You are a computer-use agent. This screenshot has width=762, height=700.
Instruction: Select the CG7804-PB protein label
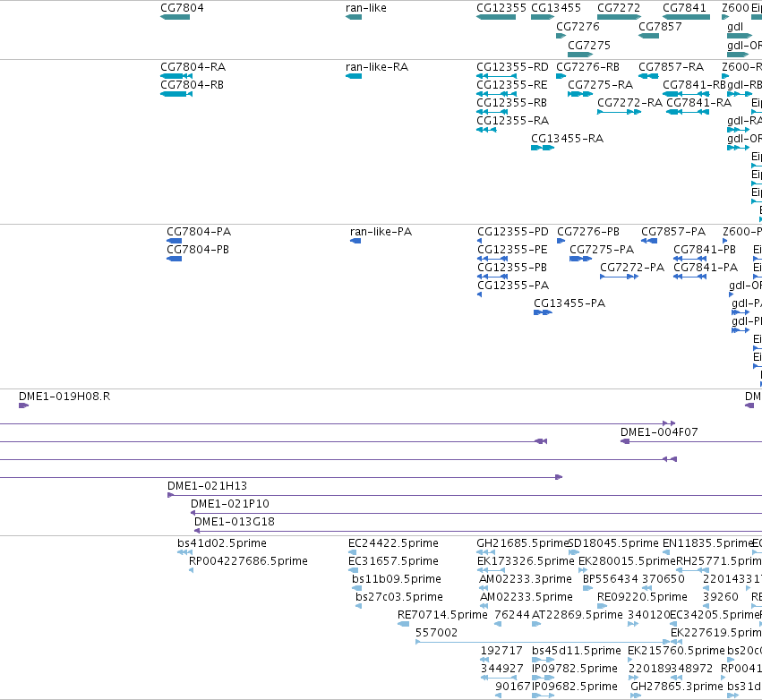click(x=198, y=249)
